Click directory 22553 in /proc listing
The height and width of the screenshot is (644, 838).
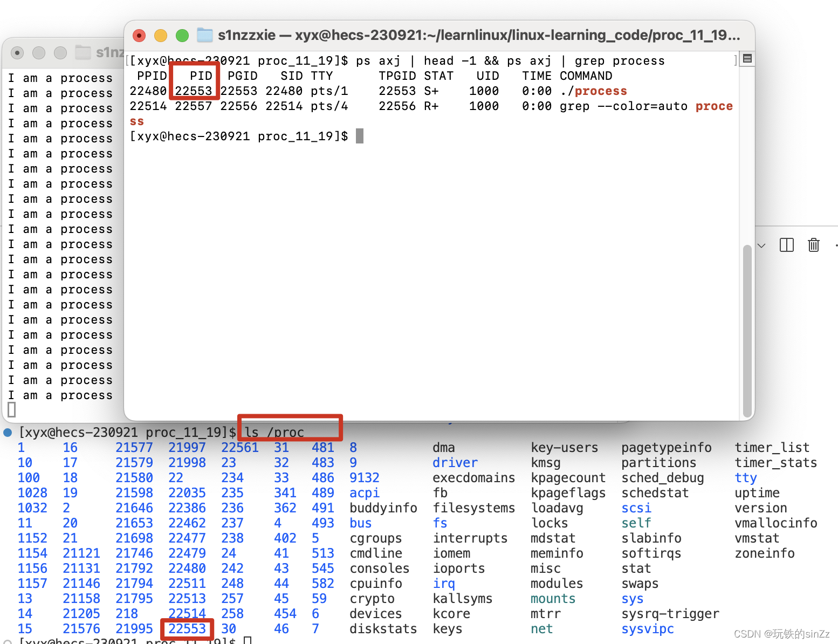(x=187, y=629)
